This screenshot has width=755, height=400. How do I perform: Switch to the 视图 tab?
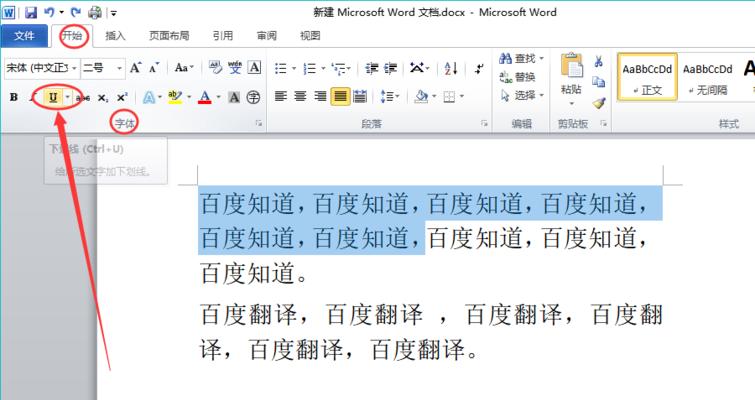pos(310,36)
